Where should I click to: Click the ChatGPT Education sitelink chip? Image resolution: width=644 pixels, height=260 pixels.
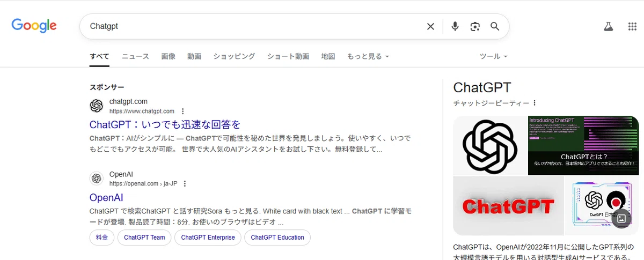click(x=277, y=237)
